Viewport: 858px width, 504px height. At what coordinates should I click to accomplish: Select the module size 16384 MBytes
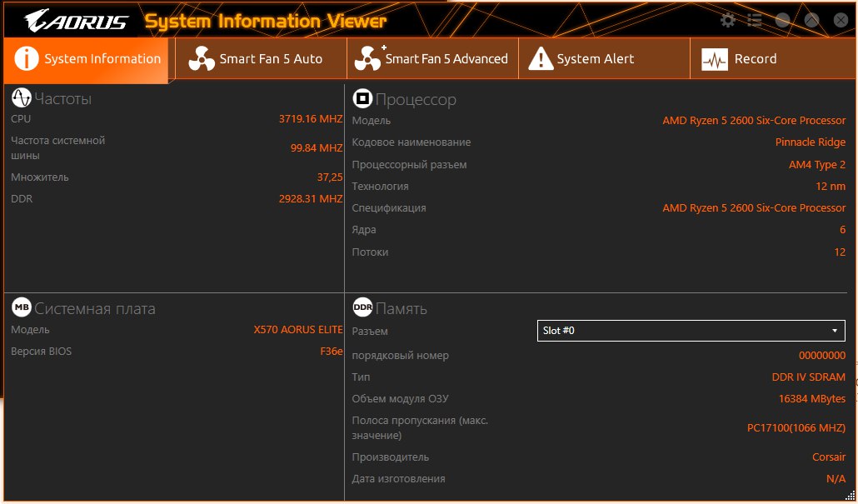coord(812,399)
